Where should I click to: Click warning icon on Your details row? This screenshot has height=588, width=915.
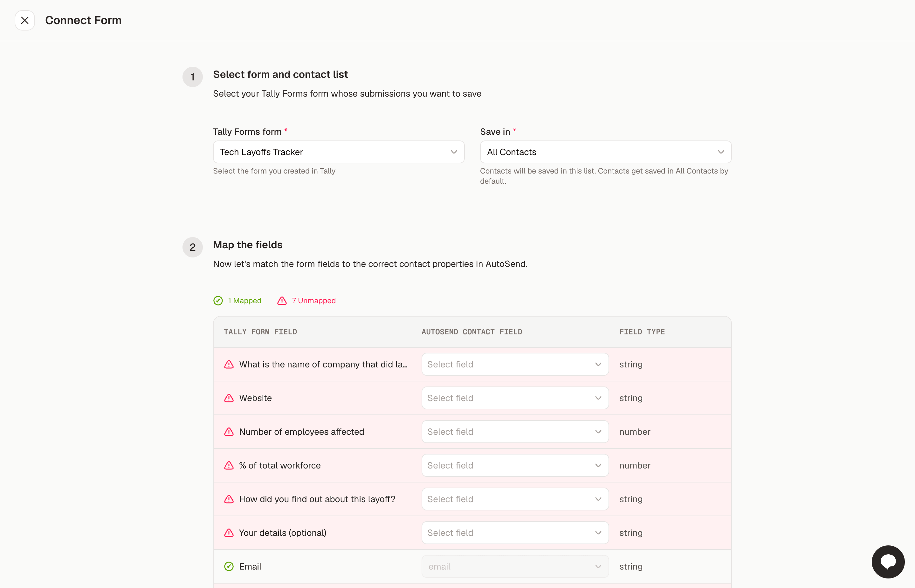(x=229, y=532)
